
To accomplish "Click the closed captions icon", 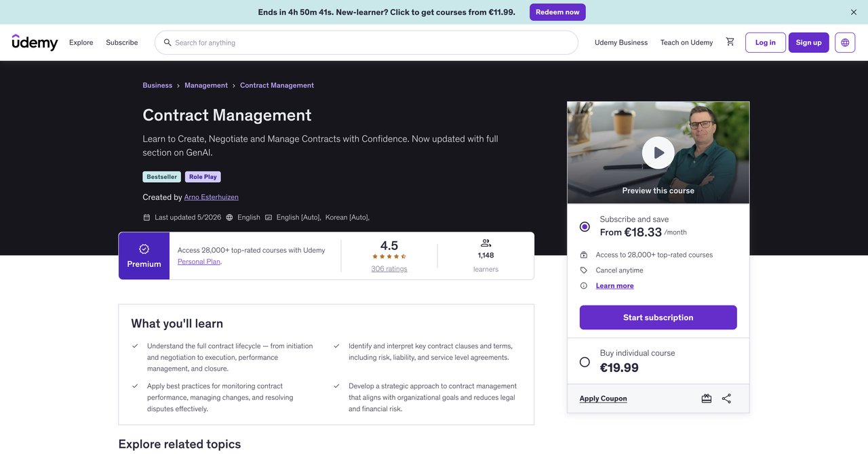I will coord(269,218).
